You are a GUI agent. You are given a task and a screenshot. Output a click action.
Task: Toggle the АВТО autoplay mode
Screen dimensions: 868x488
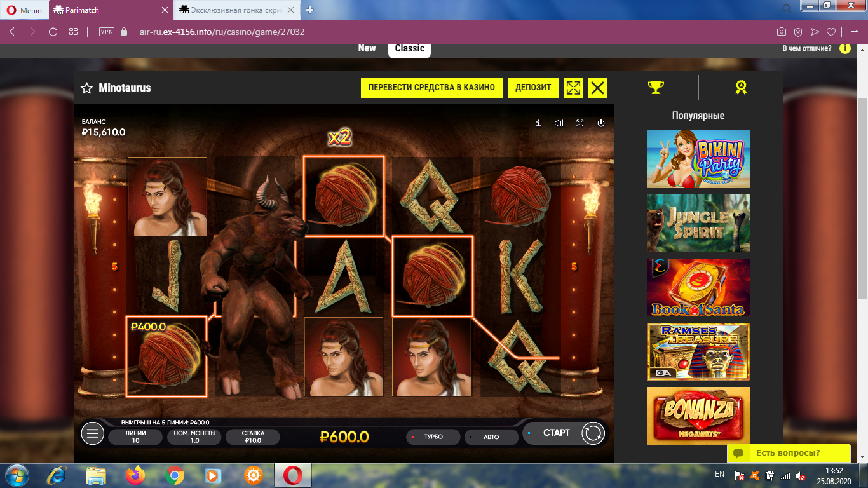click(x=491, y=437)
